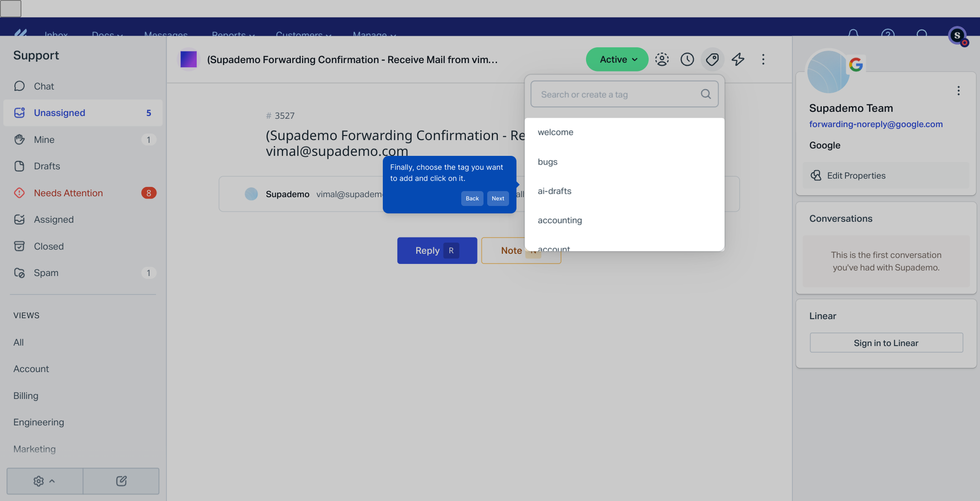Go to Inbox in the top navigation
The height and width of the screenshot is (501, 980).
tap(56, 34)
